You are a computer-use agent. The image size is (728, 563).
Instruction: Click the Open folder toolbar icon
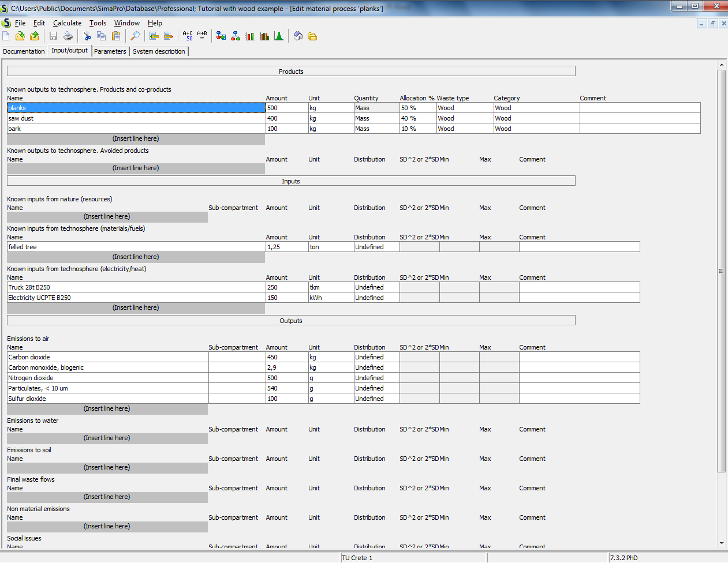(20, 36)
